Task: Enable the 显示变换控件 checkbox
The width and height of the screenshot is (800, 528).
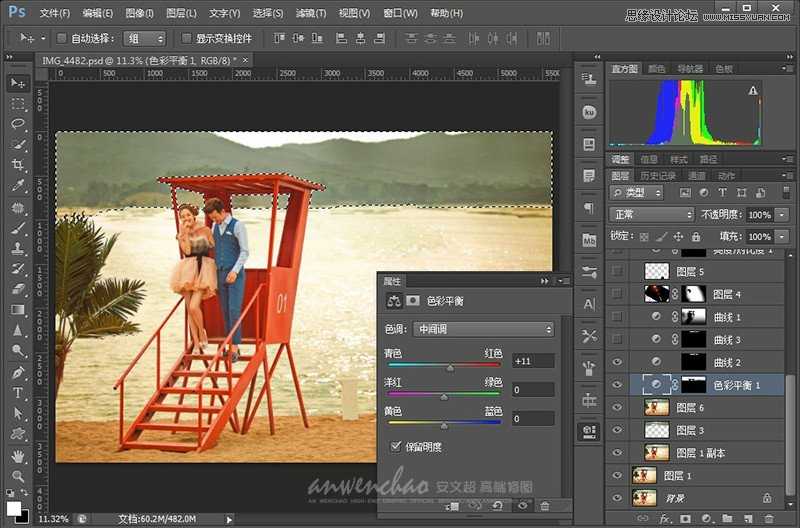Action: (x=186, y=38)
